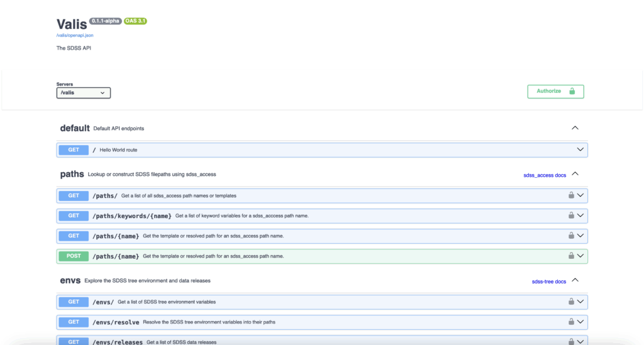Expand the Hello World route chevron
644x345 pixels.
tap(580, 150)
